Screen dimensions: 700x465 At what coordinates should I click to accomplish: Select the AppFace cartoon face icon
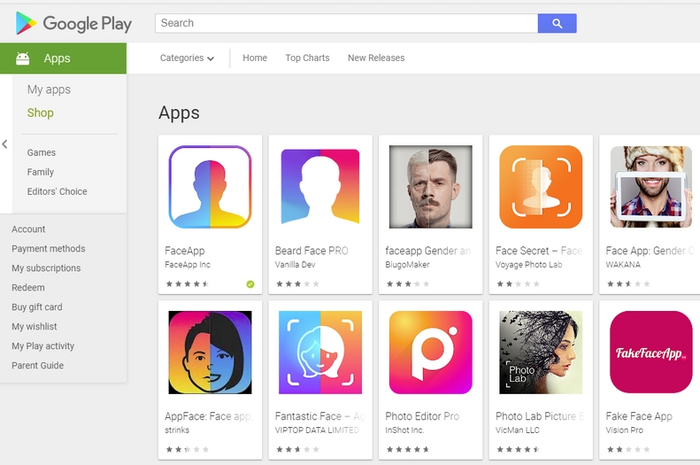(x=210, y=353)
